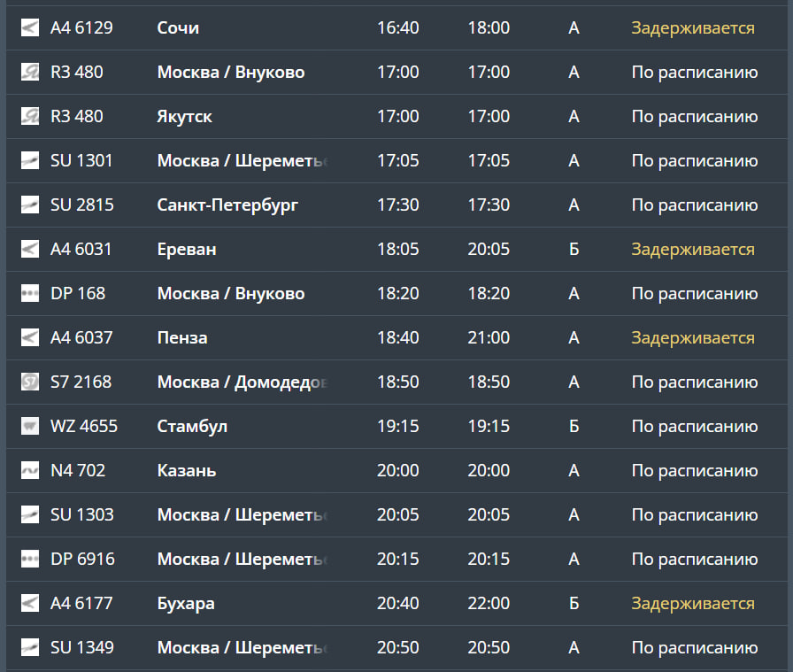
Task: Click the airline logo beside flight A4 6177
Action: click(30, 604)
